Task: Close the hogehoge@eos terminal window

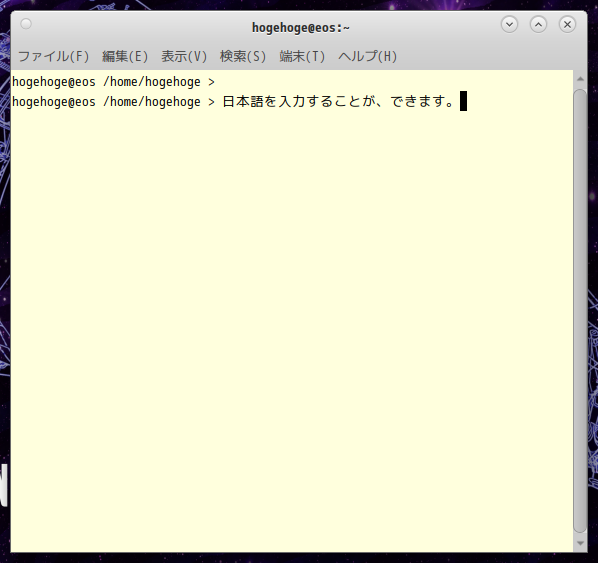Action: pos(567,24)
